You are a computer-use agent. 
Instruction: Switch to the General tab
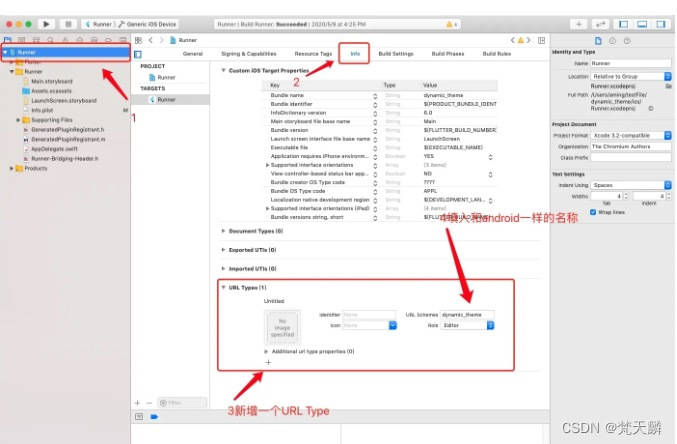(x=193, y=54)
